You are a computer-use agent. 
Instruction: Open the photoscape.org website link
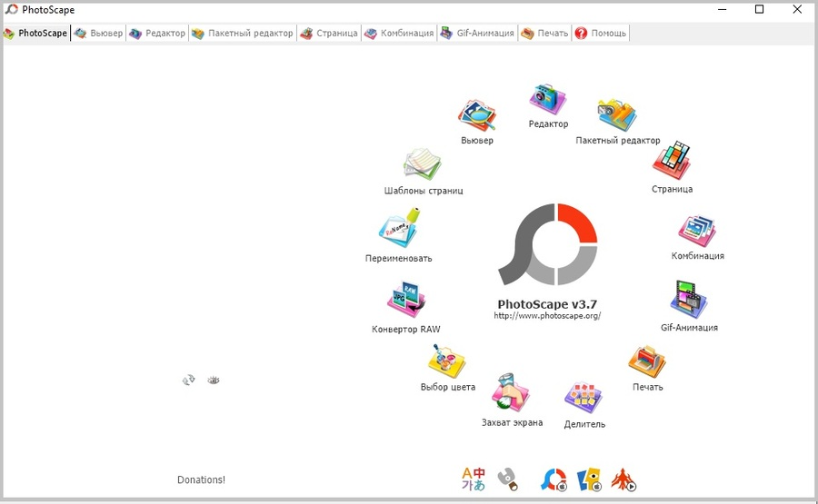[x=547, y=316]
